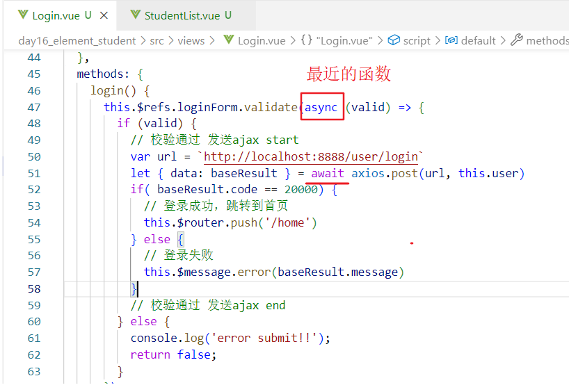The width and height of the screenshot is (569, 392).
Task: Open the Login.vue file breadcrumb
Action: click(x=262, y=40)
